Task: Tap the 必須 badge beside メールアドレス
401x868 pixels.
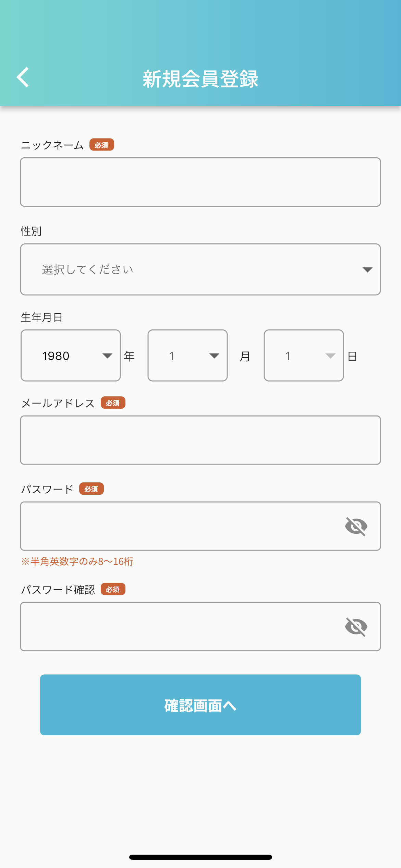Action: 113,403
